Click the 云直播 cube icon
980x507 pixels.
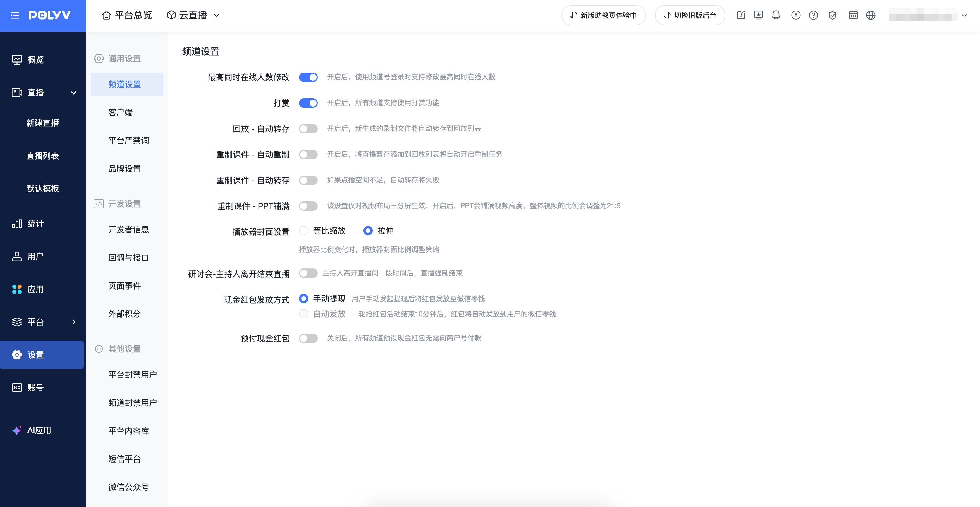(171, 15)
